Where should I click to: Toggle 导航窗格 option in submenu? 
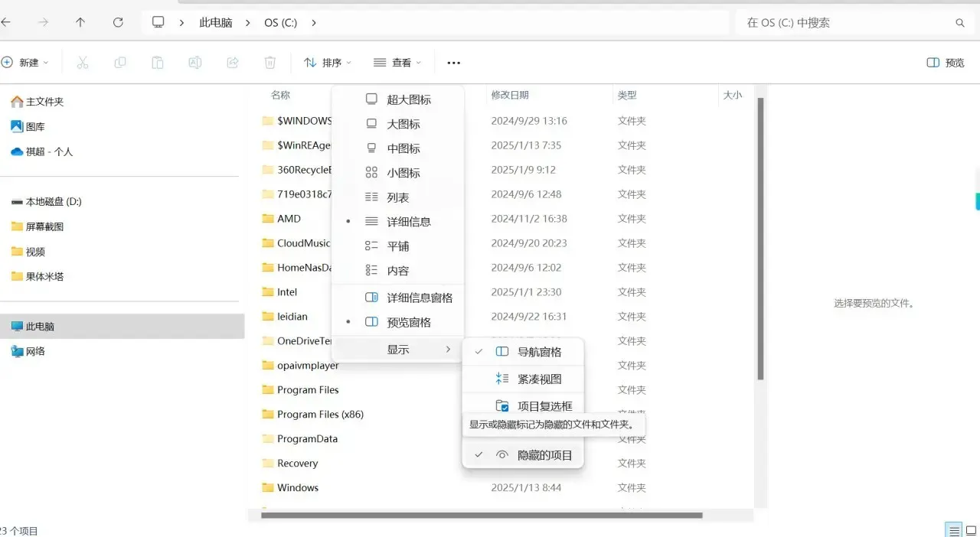coord(523,352)
